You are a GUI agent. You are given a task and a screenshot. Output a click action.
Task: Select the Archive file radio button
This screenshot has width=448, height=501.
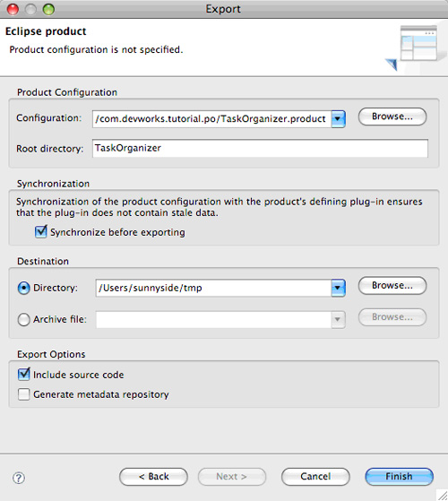click(23, 319)
